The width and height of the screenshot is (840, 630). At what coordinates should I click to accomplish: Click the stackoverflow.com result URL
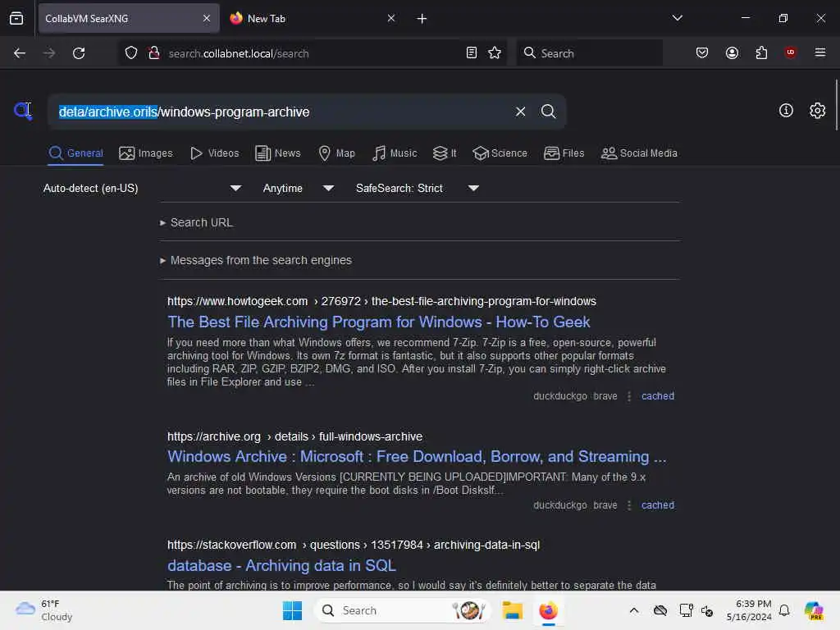[x=354, y=545]
